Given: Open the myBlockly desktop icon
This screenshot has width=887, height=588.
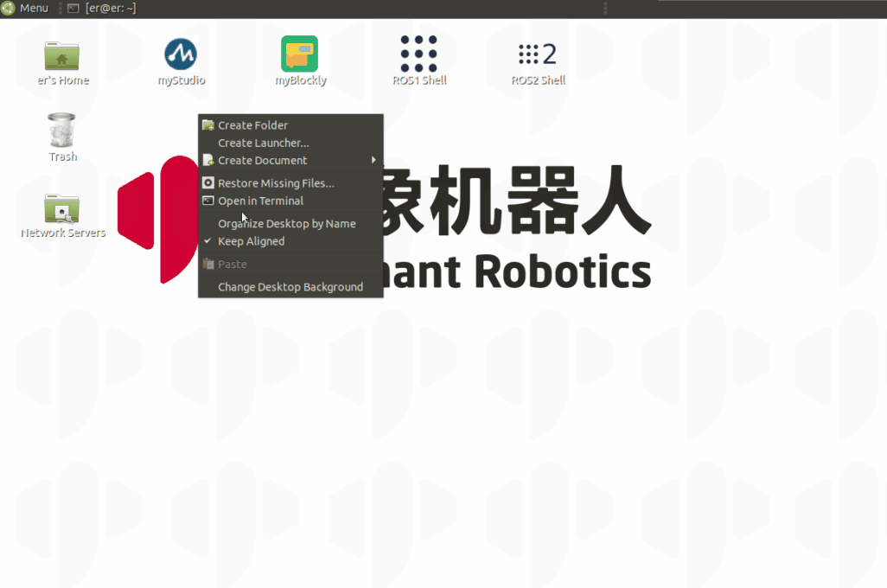Looking at the screenshot, I should point(300,54).
